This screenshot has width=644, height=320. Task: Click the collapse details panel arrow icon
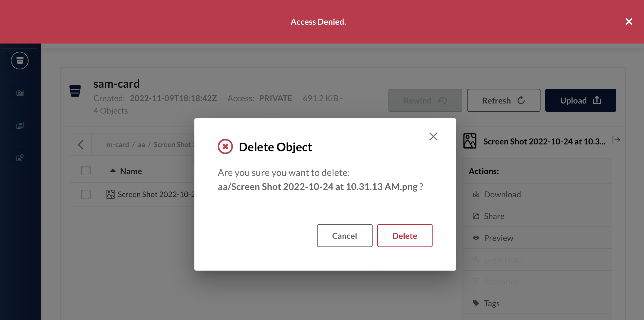click(x=616, y=140)
